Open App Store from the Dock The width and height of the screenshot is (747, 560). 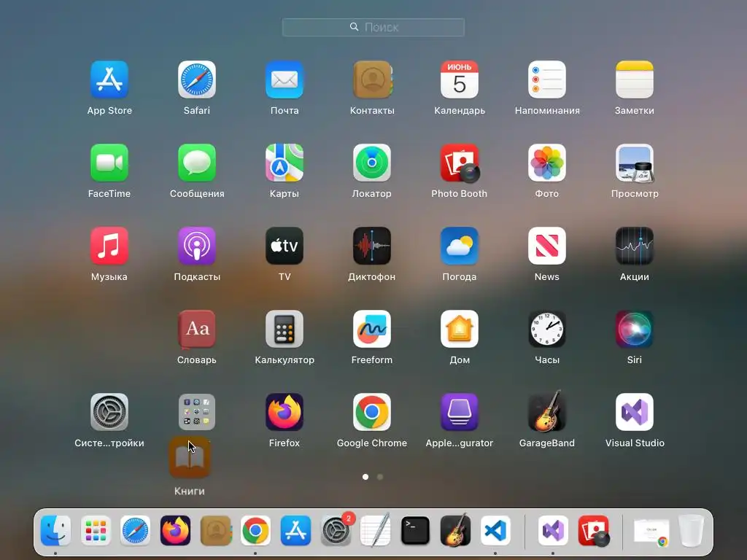295,531
